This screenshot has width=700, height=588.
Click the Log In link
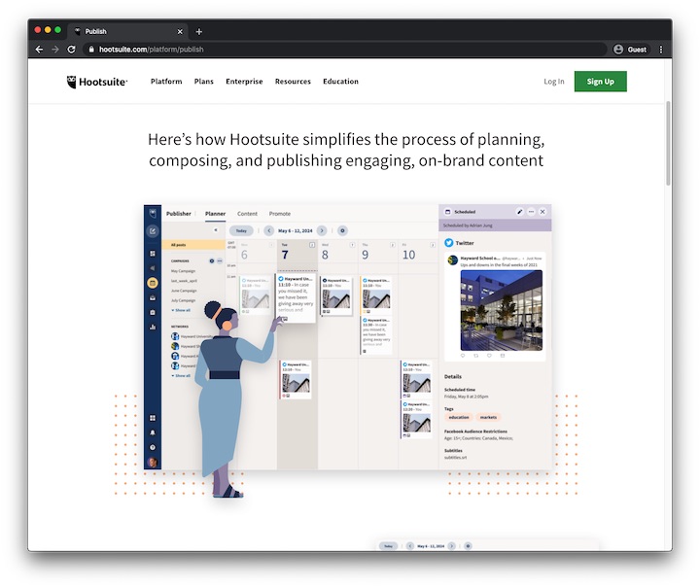coord(553,82)
